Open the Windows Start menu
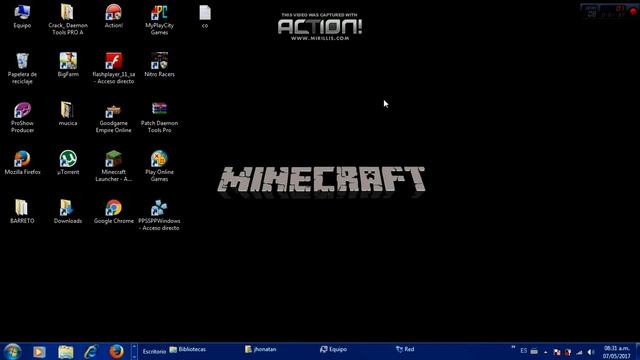Image resolution: width=640 pixels, height=360 pixels. point(12,351)
